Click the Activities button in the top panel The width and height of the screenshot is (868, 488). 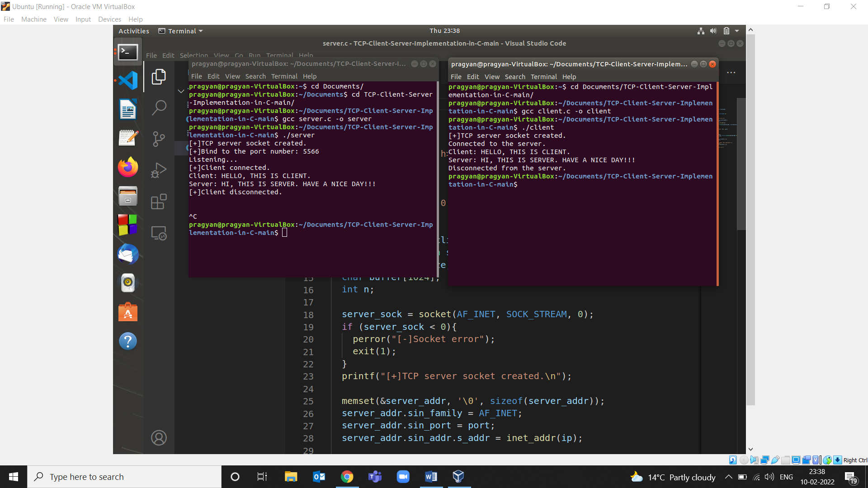pyautogui.click(x=133, y=31)
